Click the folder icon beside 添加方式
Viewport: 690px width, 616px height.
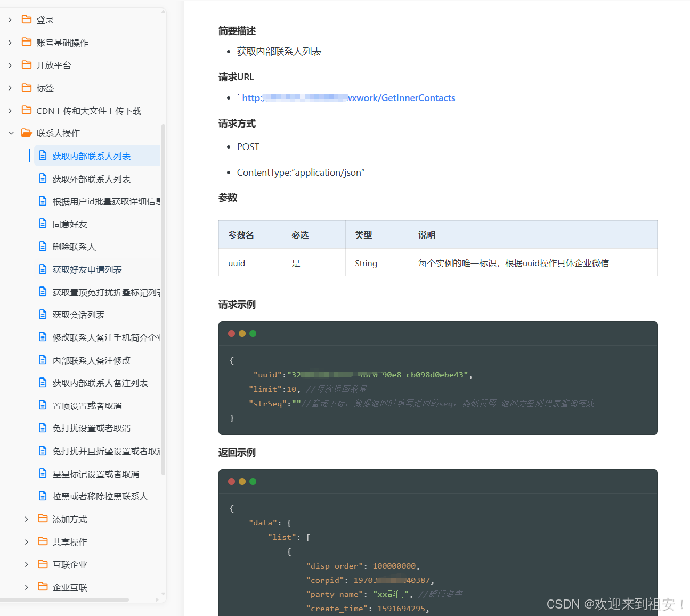(x=43, y=519)
